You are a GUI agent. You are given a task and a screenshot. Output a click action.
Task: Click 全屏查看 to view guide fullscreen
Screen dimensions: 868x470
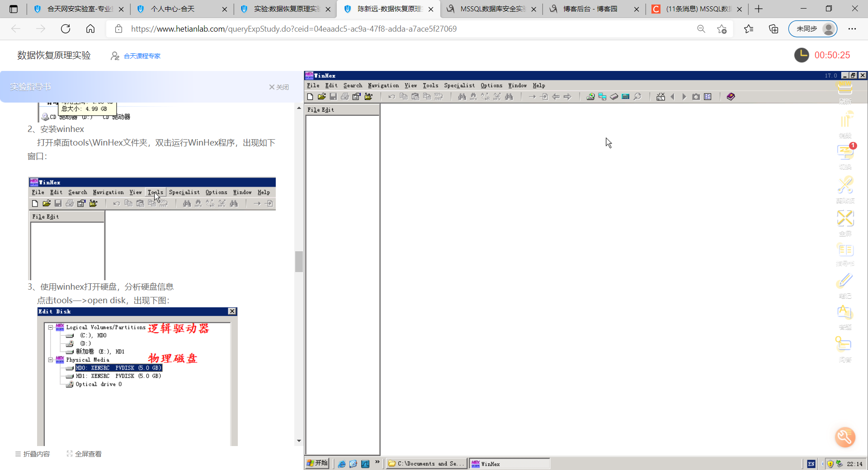click(84, 454)
